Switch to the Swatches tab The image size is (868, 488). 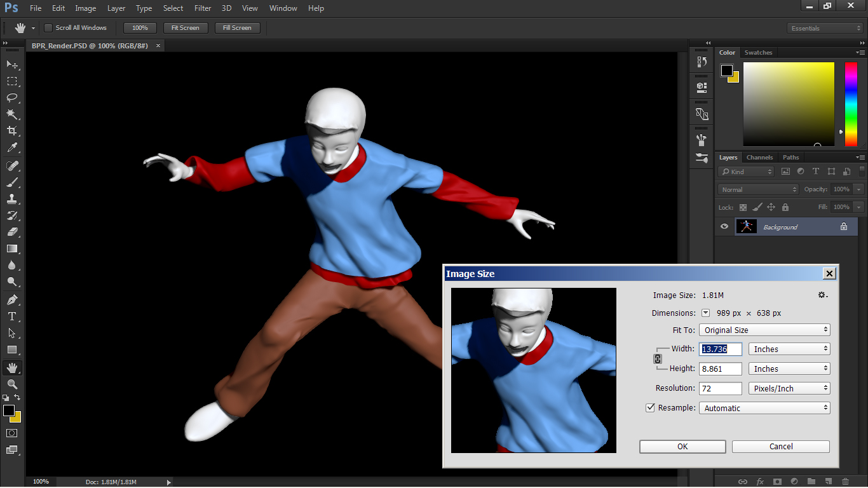click(758, 52)
